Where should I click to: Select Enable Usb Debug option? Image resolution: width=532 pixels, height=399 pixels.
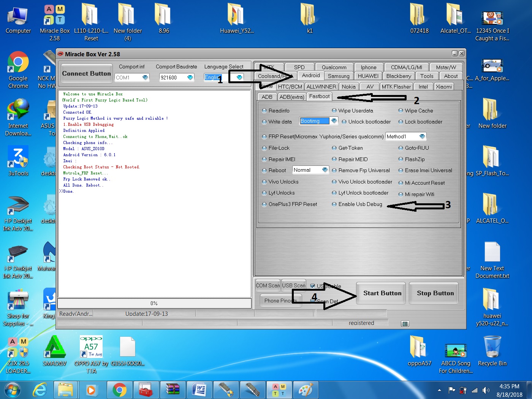pos(357,204)
